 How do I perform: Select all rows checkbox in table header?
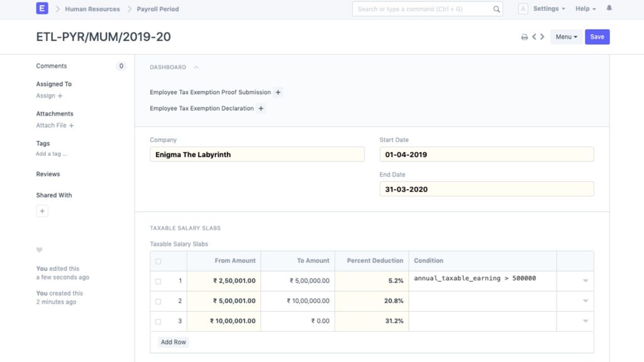pos(158,261)
